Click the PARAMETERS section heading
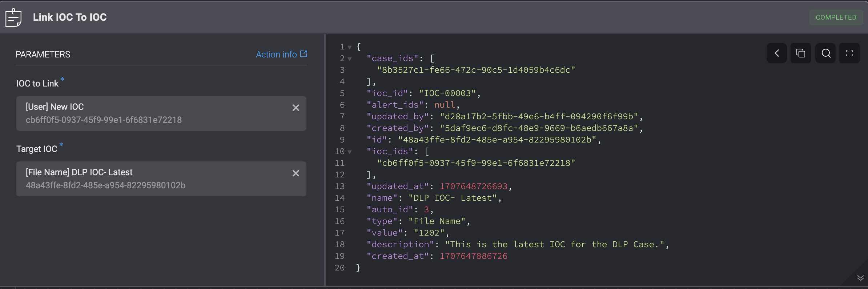 pyautogui.click(x=43, y=55)
